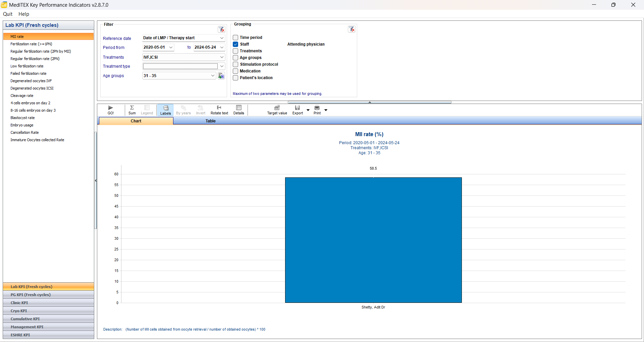
Task: Expand the Age groups dropdown
Action: 213,76
